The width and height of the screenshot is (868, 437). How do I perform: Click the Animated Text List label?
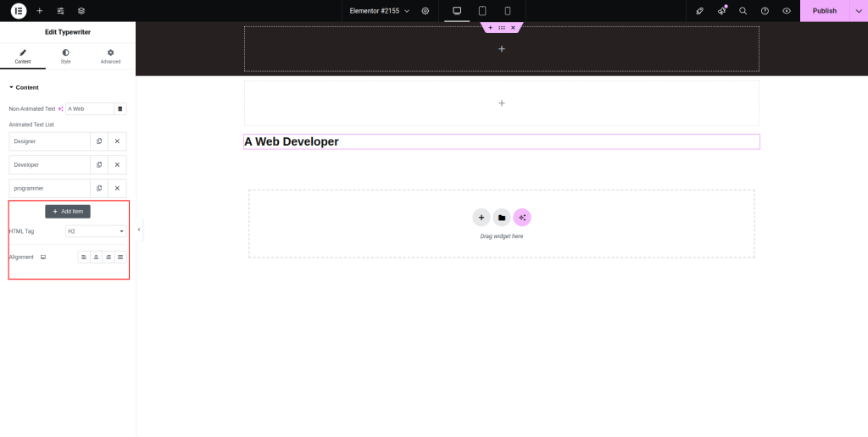click(x=31, y=125)
